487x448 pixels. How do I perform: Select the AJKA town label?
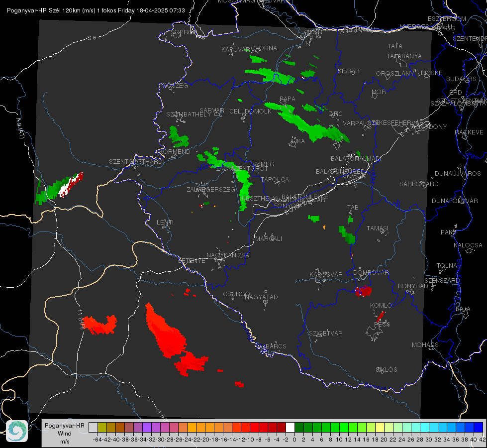(x=297, y=141)
